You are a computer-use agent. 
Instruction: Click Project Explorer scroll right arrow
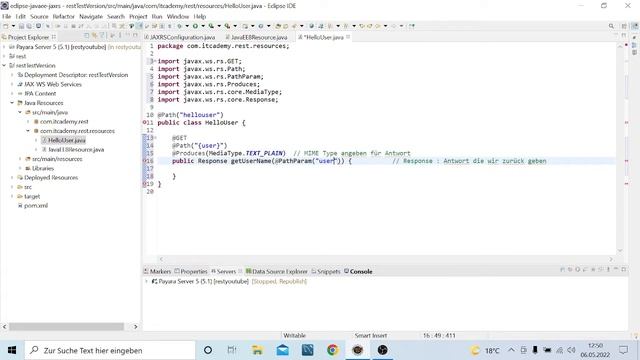(136, 327)
